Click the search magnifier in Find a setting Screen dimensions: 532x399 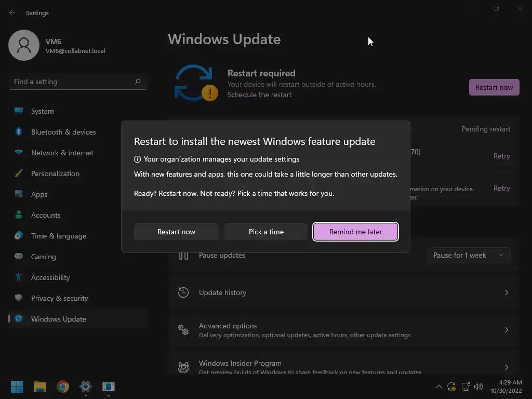coord(137,82)
